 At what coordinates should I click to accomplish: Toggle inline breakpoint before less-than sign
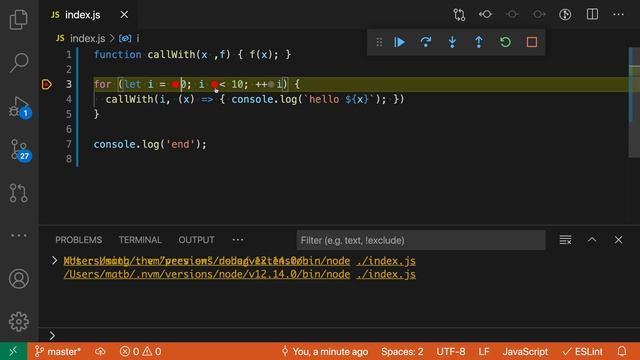tap(214, 84)
